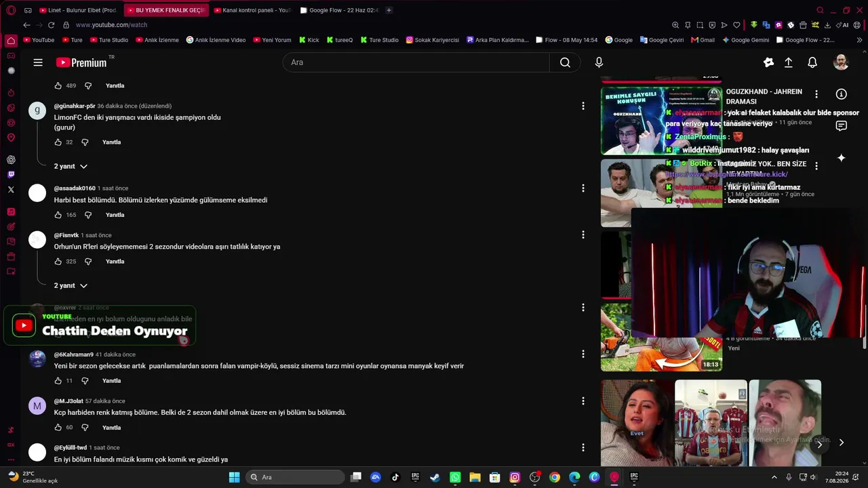The width and height of the screenshot is (868, 488).
Task: Open the Kick bookmark
Action: [x=309, y=40]
